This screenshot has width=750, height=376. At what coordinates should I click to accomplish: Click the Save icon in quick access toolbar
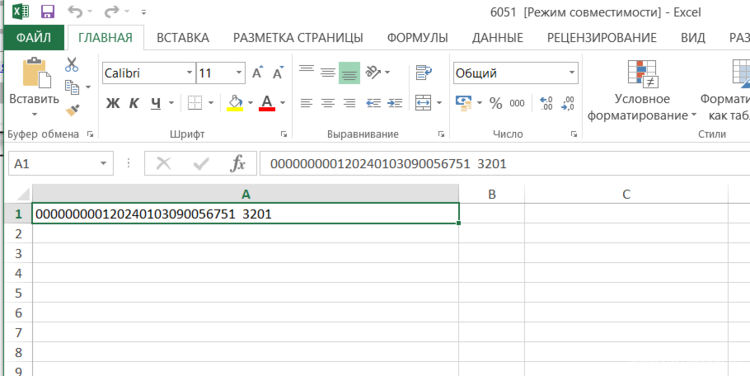[48, 11]
